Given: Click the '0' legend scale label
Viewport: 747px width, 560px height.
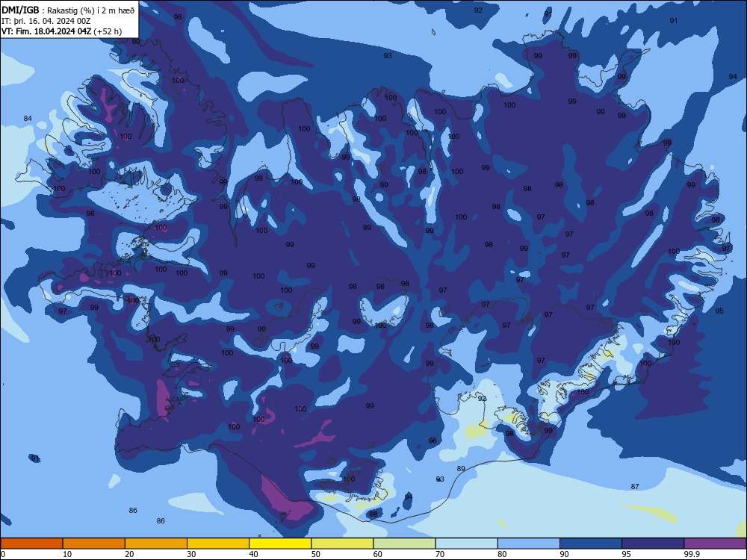Looking at the screenshot, I should click(x=3, y=554).
